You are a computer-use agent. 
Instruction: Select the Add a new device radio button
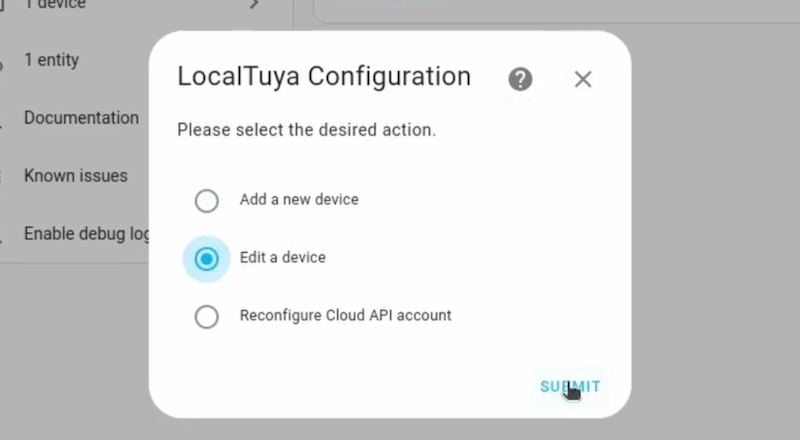[206, 201]
